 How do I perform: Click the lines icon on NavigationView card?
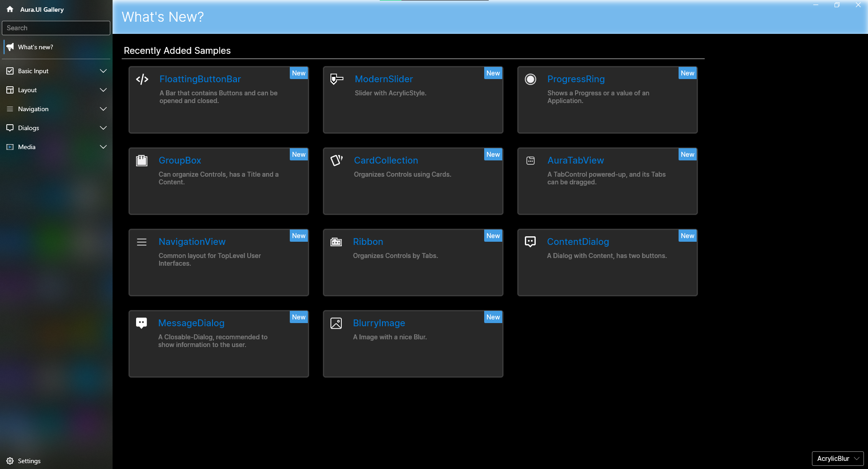pyautogui.click(x=142, y=242)
